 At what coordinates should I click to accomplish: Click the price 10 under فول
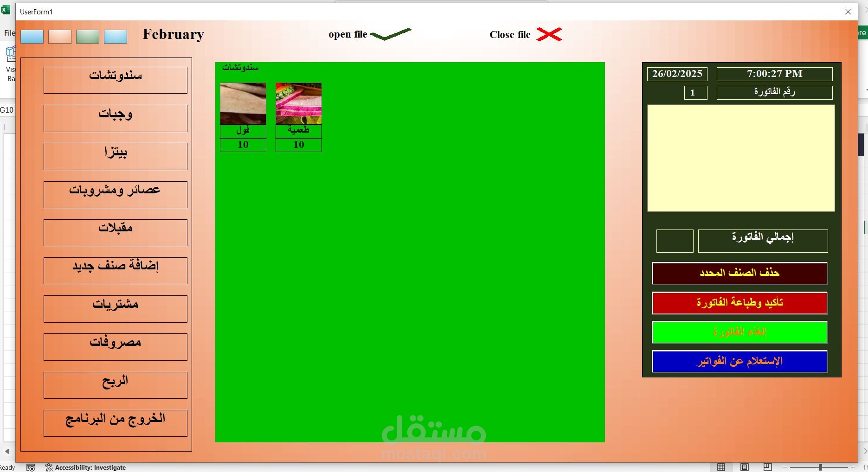pos(243,145)
